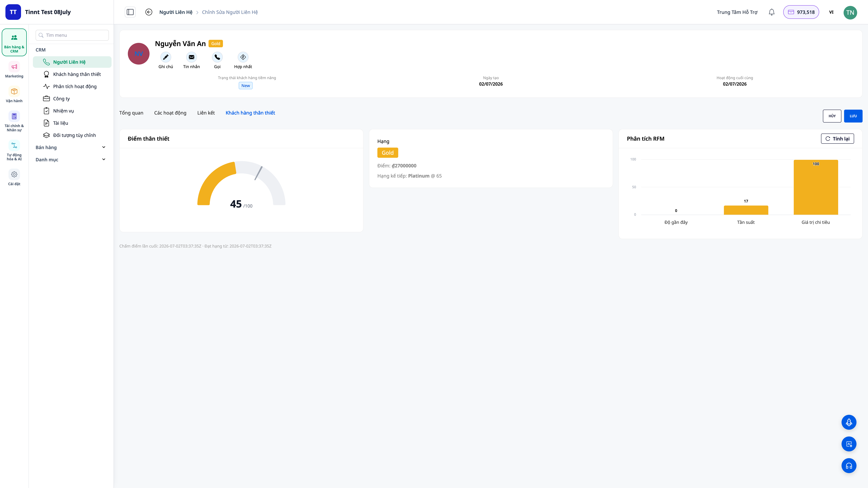The image size is (868, 488).
Task: Open Người Liên Hệ in CRM menu
Action: tap(72, 62)
